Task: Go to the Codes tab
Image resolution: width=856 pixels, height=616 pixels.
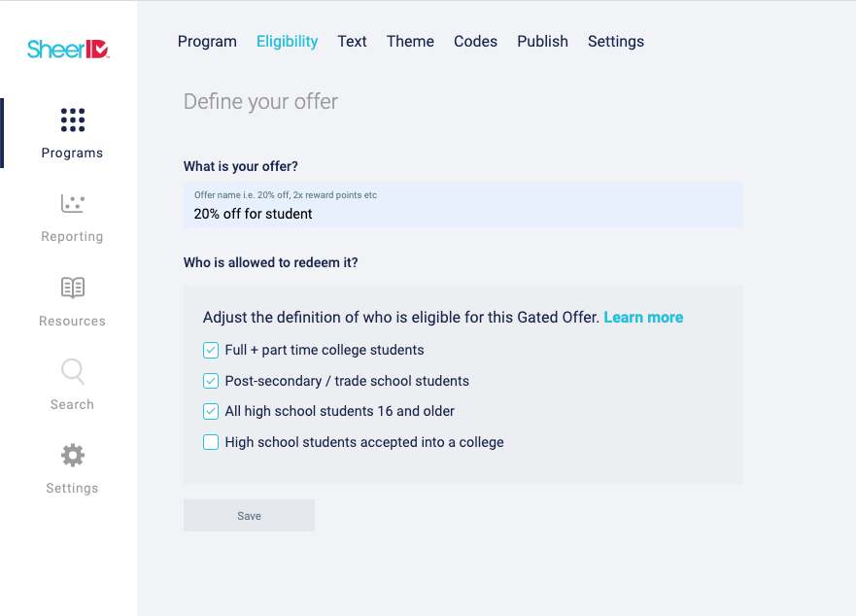Action: (x=475, y=42)
